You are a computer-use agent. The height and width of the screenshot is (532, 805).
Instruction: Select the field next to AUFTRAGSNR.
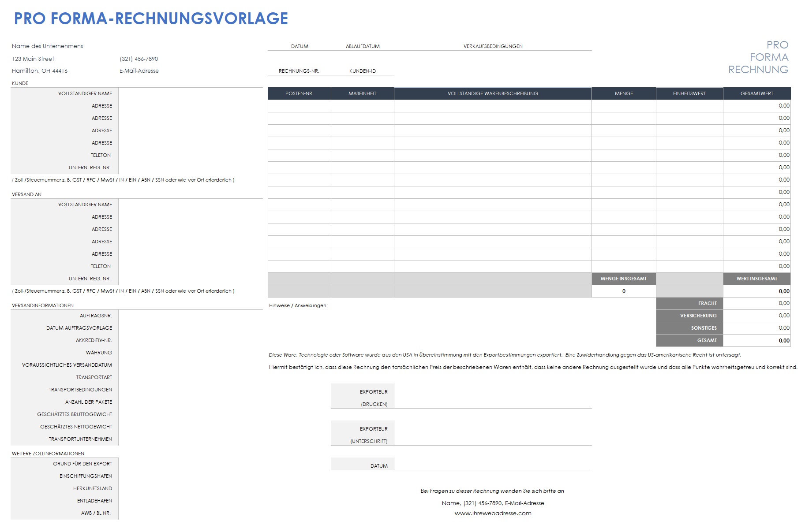click(191, 316)
